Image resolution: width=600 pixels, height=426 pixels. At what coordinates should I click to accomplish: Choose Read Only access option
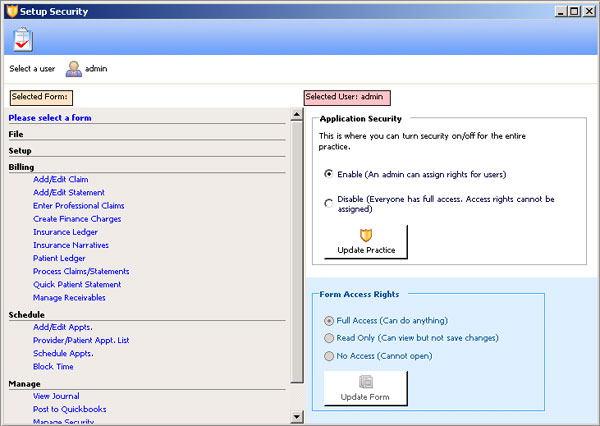pyautogui.click(x=329, y=338)
